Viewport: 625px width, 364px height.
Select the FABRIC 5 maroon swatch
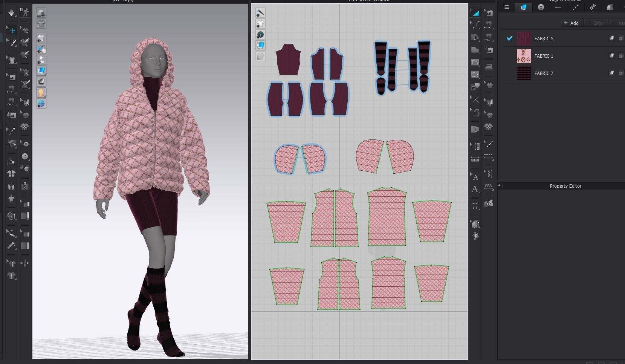(x=524, y=38)
